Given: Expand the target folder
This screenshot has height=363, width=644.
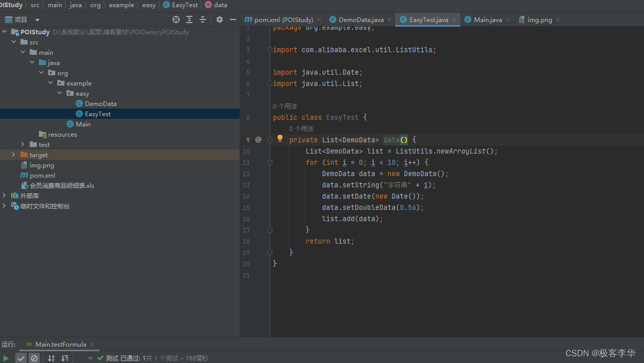Looking at the screenshot, I should pyautogui.click(x=13, y=155).
